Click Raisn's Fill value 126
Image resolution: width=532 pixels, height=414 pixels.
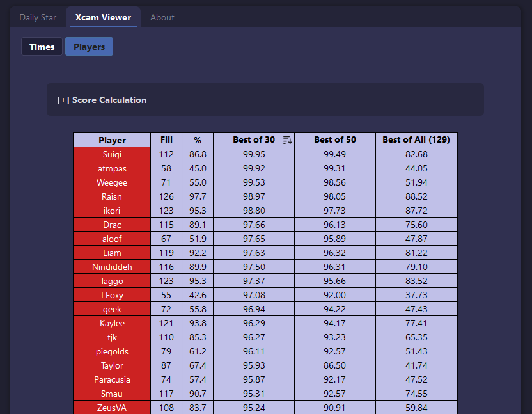(x=166, y=196)
